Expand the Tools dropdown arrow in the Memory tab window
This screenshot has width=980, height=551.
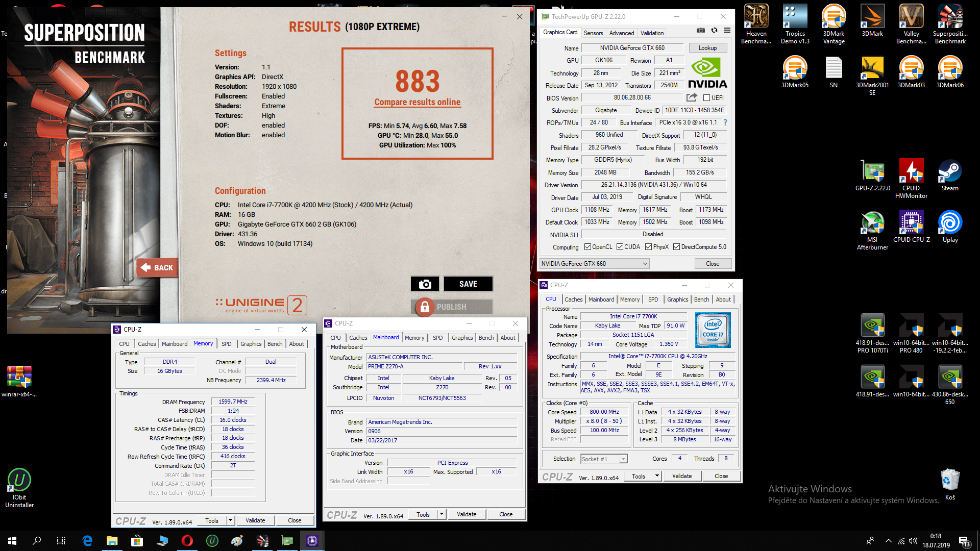tap(230, 520)
